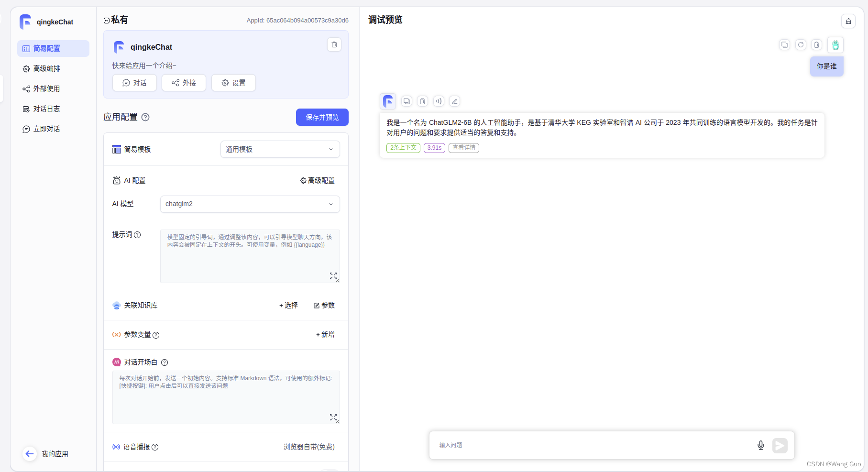This screenshot has height=472, width=868.
Task: Click the 3.91s response time tag
Action: pos(434,148)
